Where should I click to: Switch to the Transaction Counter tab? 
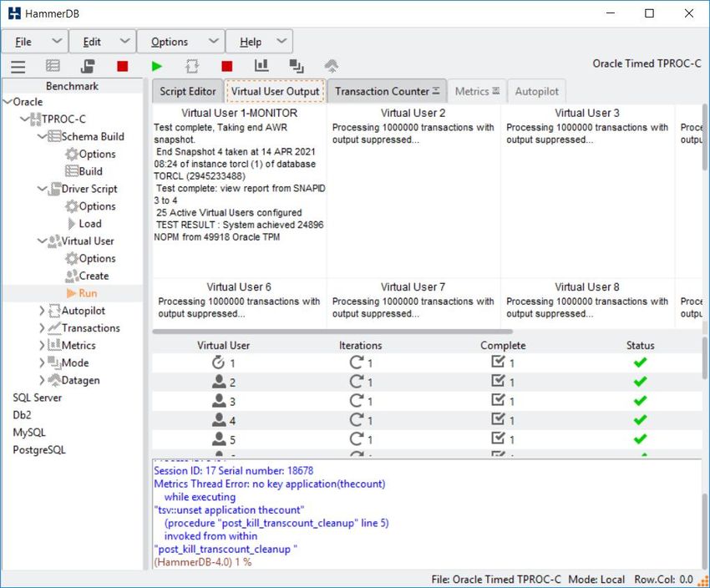tap(387, 91)
